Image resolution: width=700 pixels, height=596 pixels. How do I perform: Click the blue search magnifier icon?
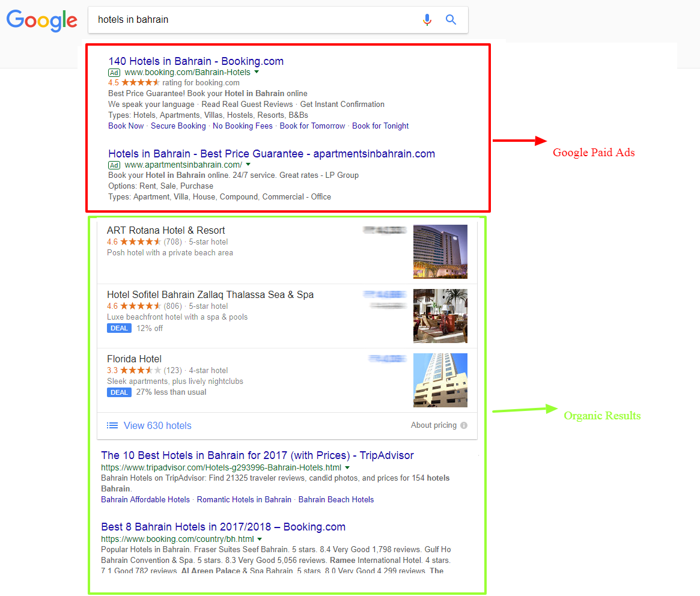[451, 20]
